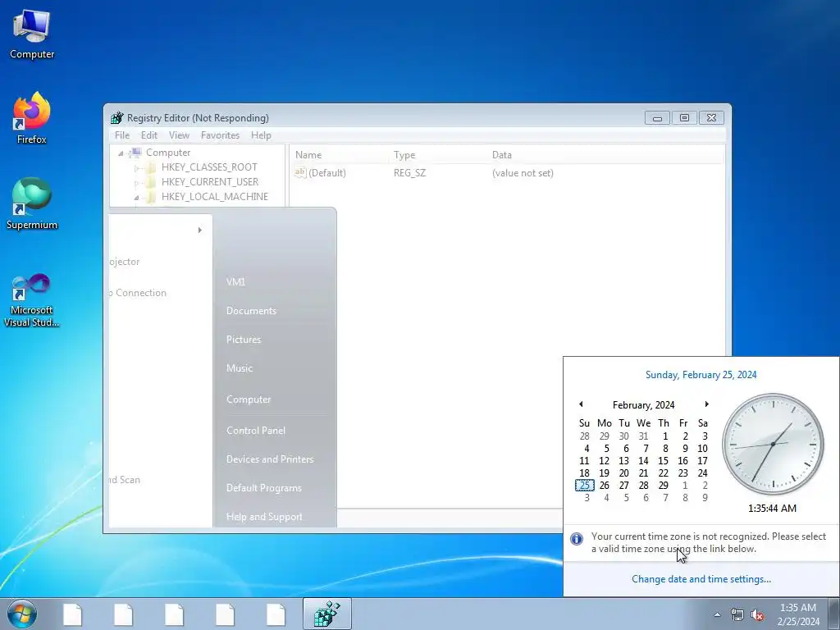
Task: Click the REG_SZ type cell
Action: pyautogui.click(x=410, y=173)
